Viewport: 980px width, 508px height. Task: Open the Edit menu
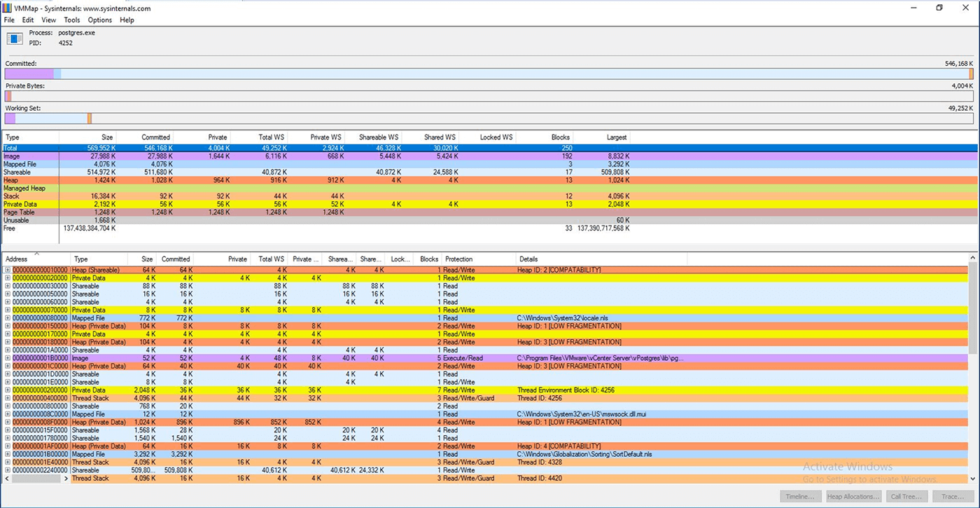click(x=27, y=20)
